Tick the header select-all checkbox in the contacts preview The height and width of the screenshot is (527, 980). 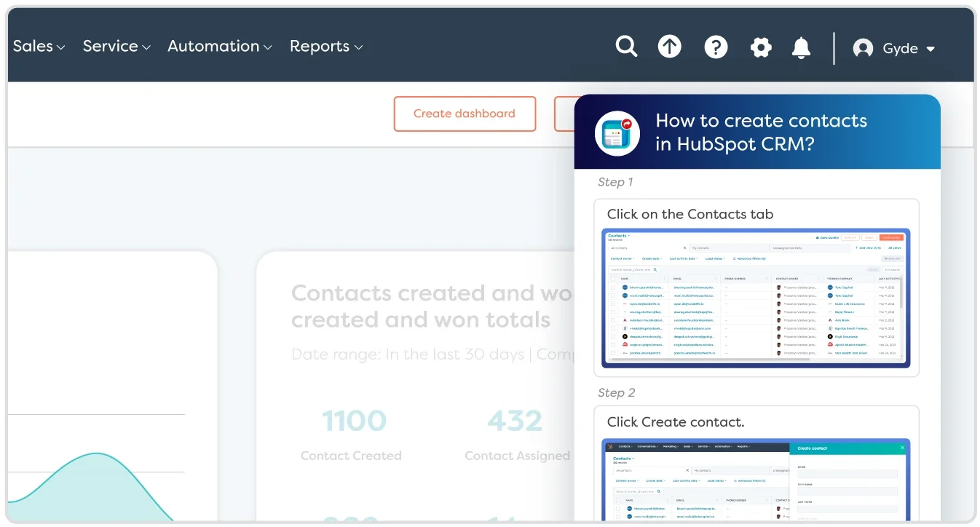(x=613, y=279)
